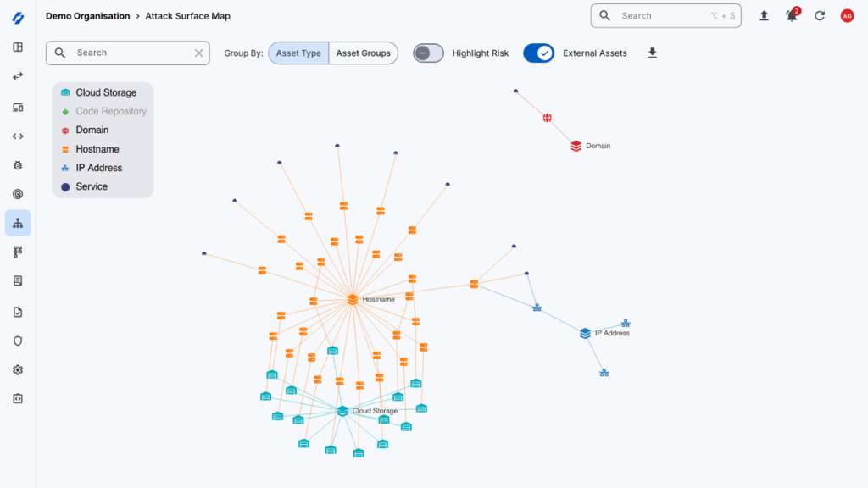Download the map via the download icon

pos(652,53)
